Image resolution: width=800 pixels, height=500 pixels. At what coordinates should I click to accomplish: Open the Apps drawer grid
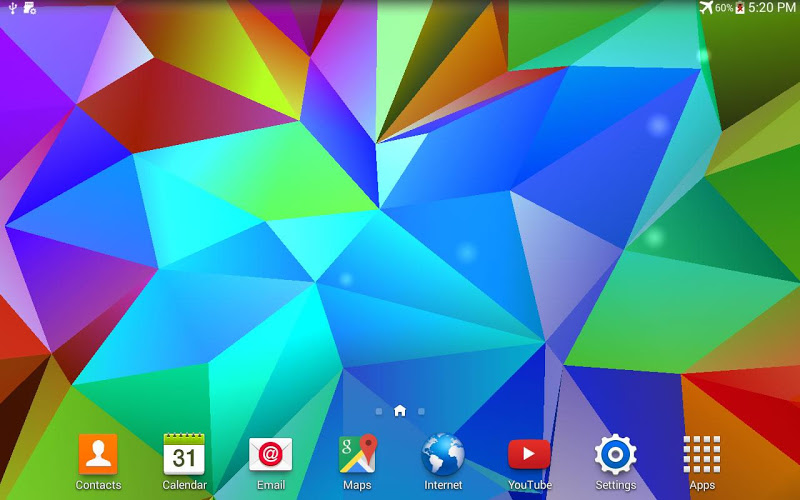point(702,454)
